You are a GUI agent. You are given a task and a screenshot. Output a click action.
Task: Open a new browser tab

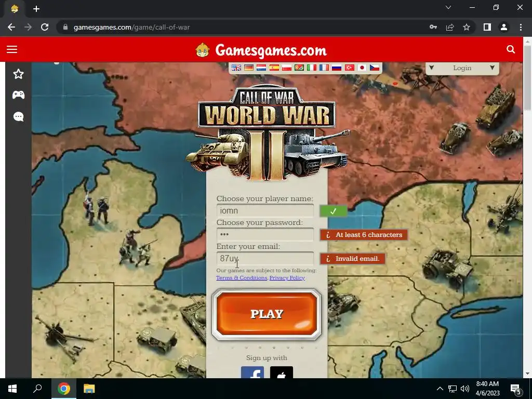click(x=36, y=9)
